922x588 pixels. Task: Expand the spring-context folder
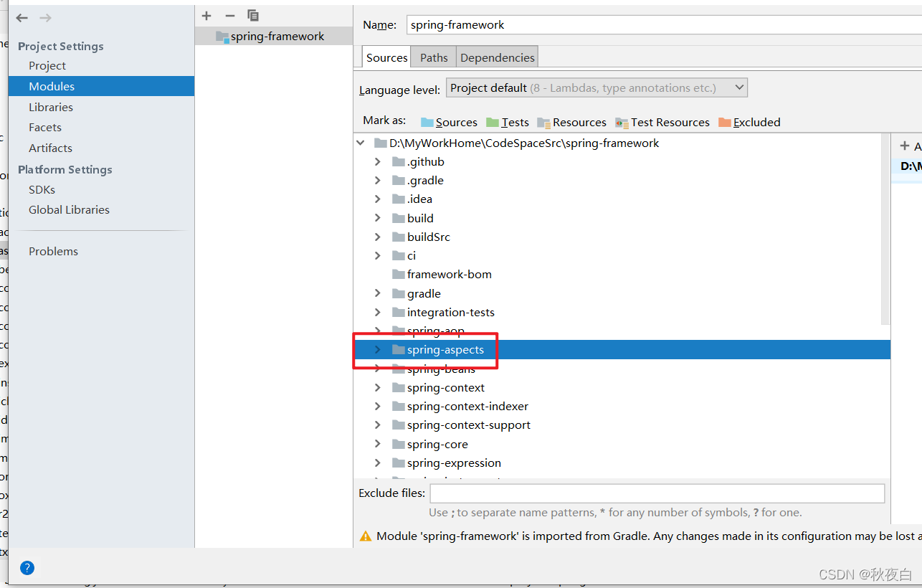tap(378, 387)
